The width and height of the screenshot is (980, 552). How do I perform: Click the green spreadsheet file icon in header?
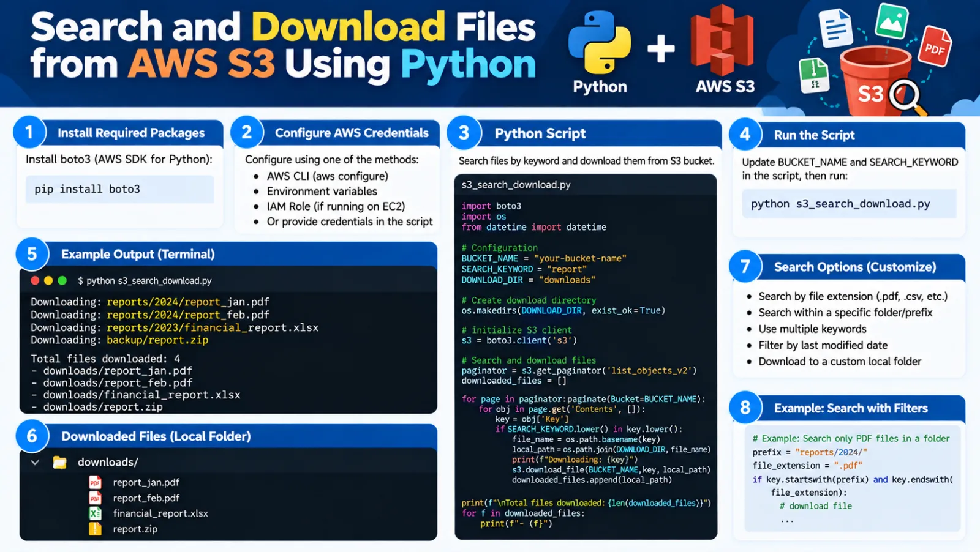[815, 76]
